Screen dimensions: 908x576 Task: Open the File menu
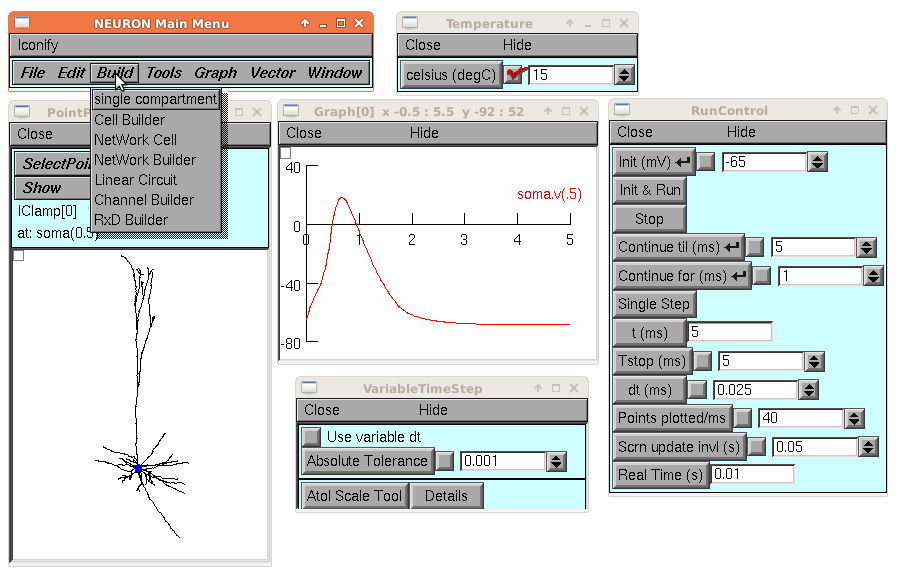tap(33, 73)
